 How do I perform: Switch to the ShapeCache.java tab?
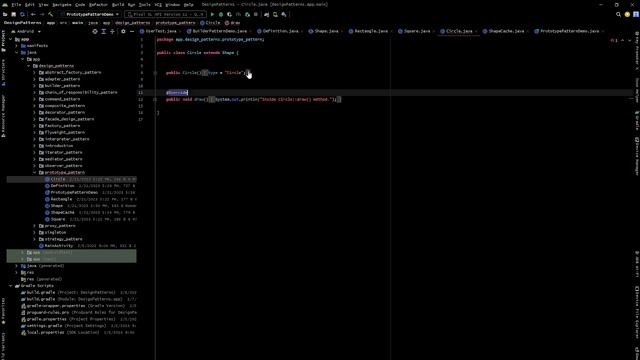coord(506,31)
